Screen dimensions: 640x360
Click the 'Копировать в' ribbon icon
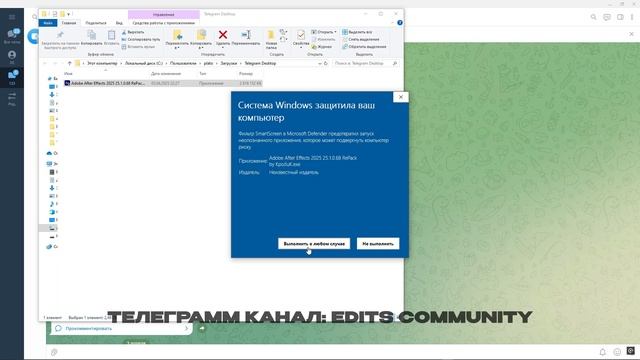tap(201, 39)
